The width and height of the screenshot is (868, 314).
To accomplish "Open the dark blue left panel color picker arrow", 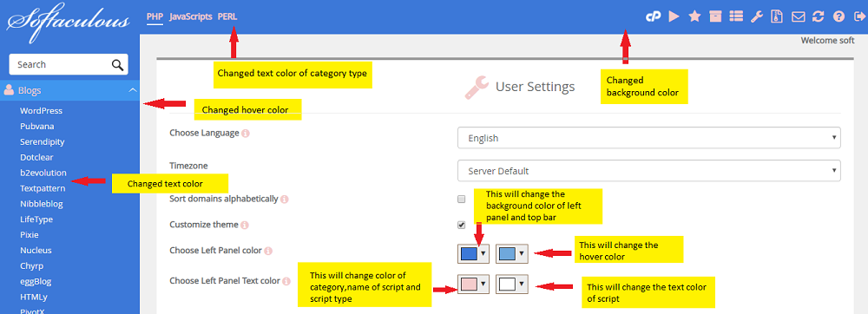I will pos(483,253).
